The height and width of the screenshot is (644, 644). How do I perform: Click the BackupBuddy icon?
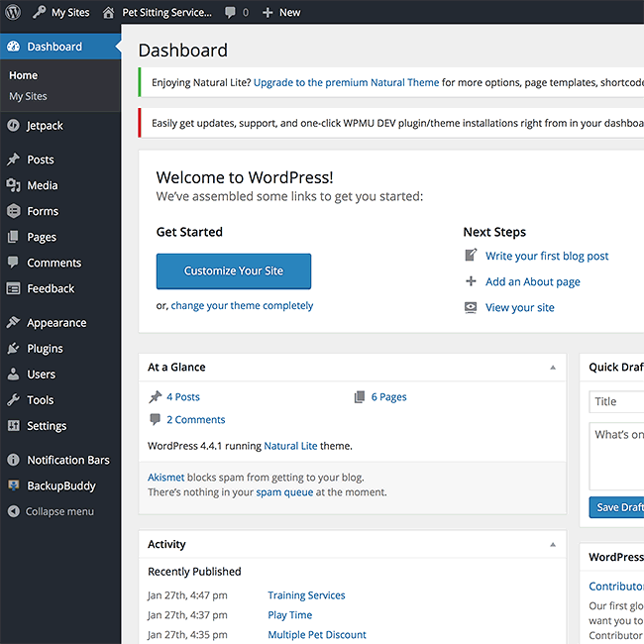[13, 485]
